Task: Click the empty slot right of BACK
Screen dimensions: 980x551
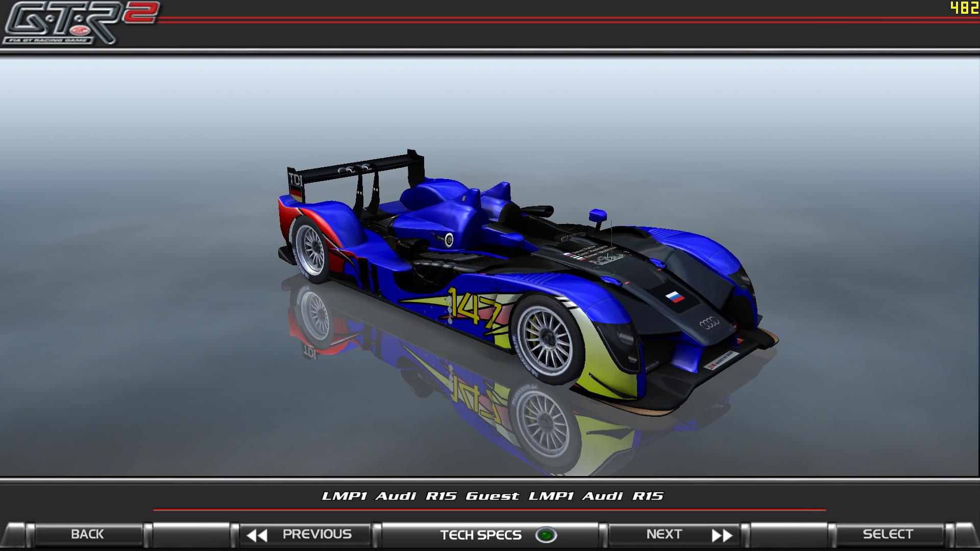Action: (191, 534)
